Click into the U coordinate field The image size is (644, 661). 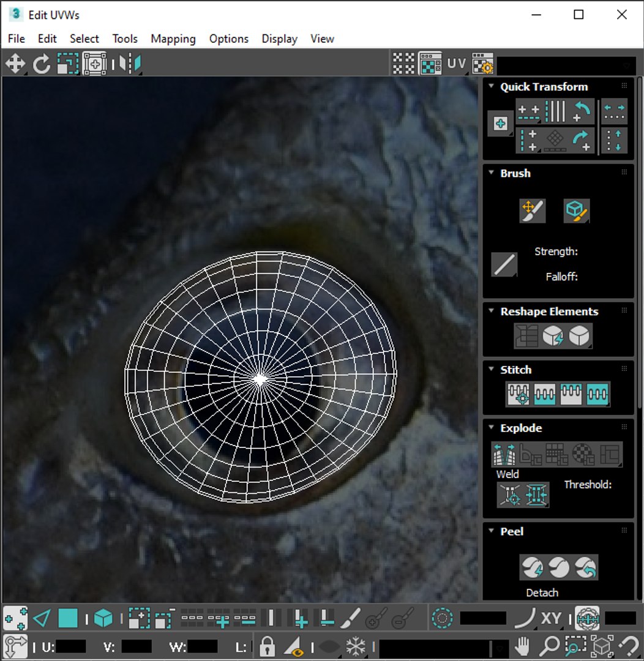click(70, 647)
